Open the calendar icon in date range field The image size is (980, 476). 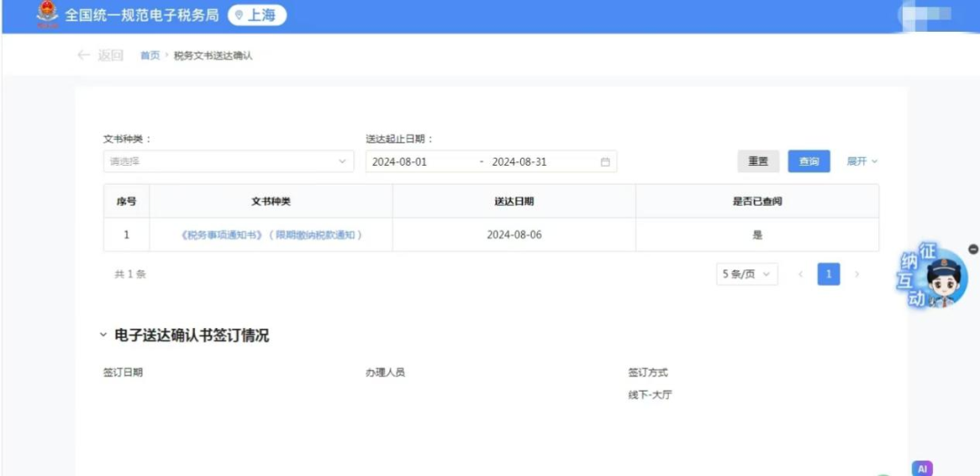tap(605, 162)
